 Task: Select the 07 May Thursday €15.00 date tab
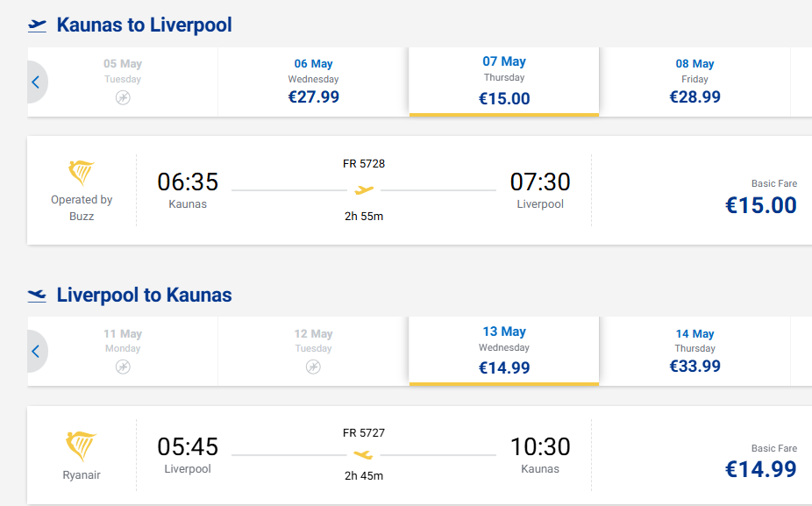tap(504, 82)
